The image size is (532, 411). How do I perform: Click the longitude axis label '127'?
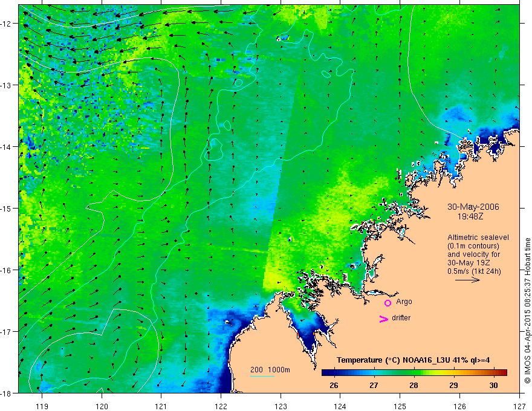coord(519,406)
